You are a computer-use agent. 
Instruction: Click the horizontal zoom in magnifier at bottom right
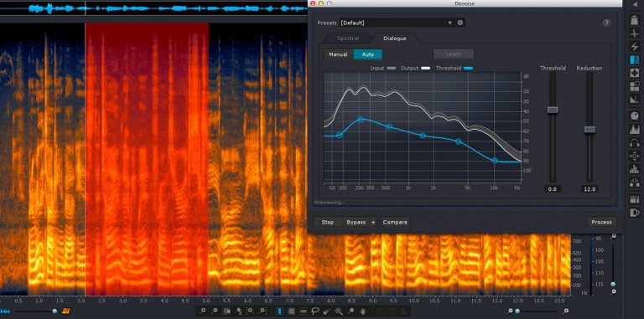[565, 311]
